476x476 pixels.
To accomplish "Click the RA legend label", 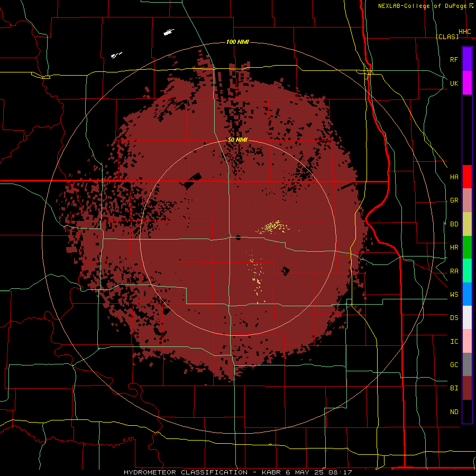I will pyautogui.click(x=454, y=271).
